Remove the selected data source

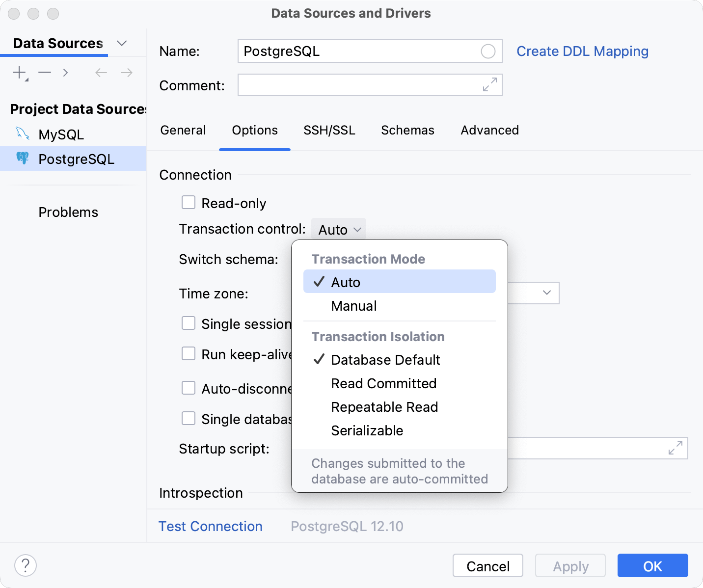click(x=44, y=72)
